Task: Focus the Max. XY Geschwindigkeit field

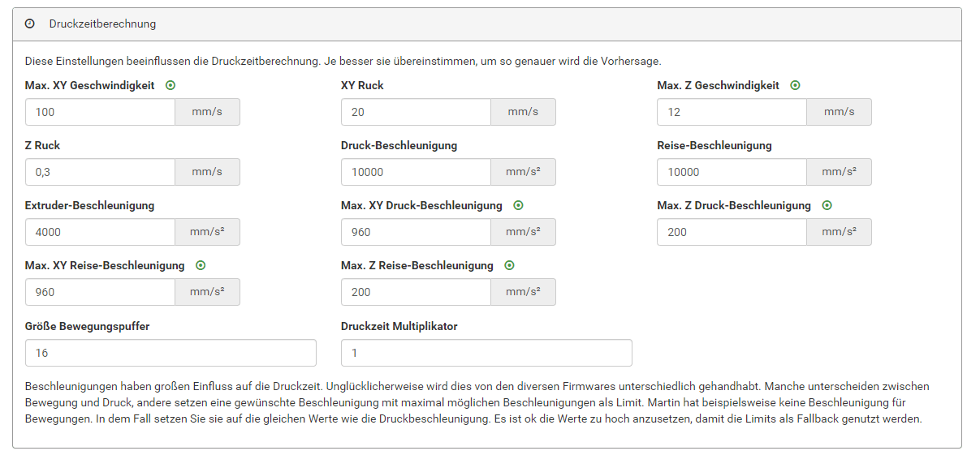Action: pos(100,112)
